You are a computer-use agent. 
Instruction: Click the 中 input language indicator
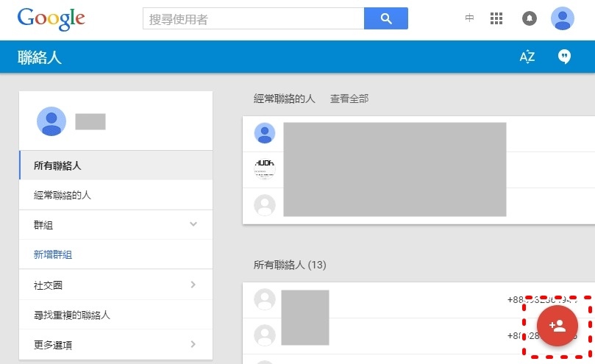coord(469,18)
